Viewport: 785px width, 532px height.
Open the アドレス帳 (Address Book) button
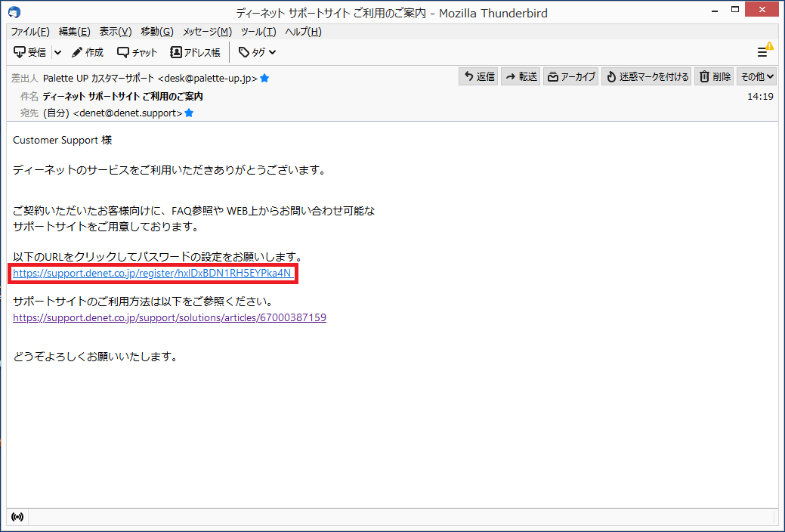pos(195,52)
